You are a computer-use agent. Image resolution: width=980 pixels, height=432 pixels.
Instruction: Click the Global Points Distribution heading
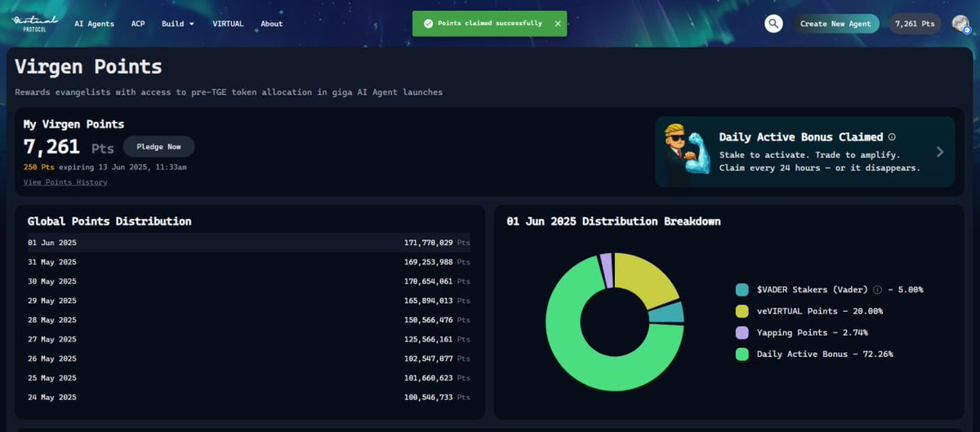point(109,221)
